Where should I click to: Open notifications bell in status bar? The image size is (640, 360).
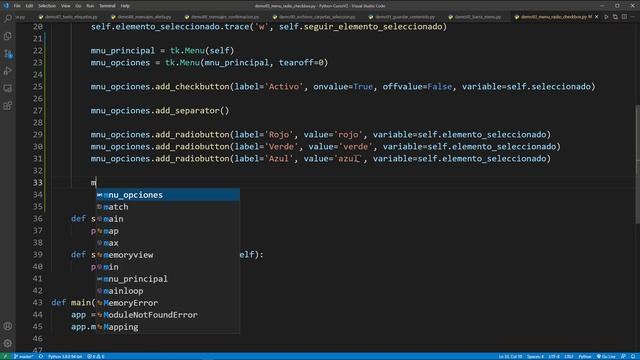coord(633,356)
